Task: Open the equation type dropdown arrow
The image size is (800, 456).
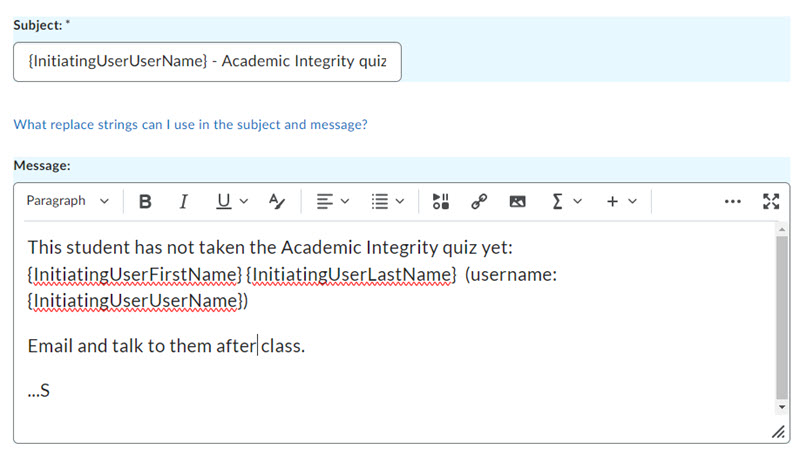Action: point(577,201)
